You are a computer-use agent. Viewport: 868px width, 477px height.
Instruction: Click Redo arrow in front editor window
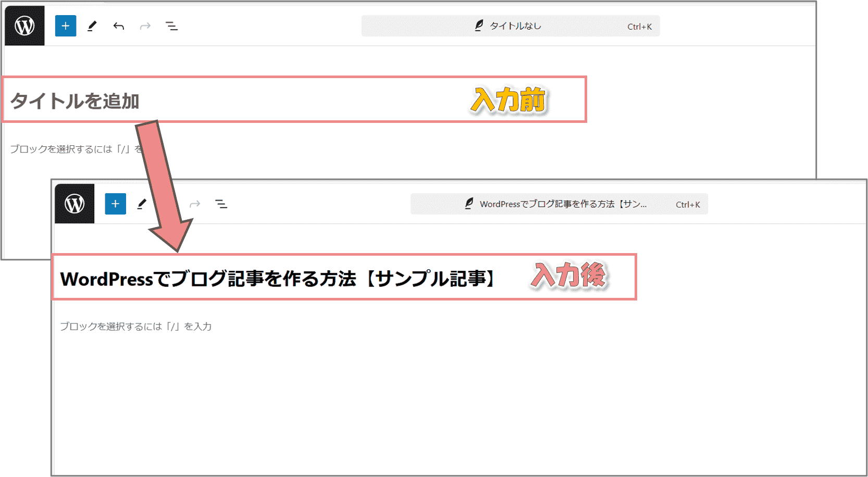click(x=195, y=204)
